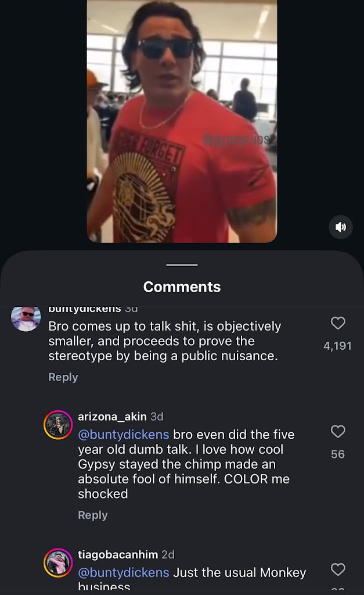Image resolution: width=364 pixels, height=595 pixels.
Task: Open the partially hidden buntydickens username
Action: [x=84, y=309]
